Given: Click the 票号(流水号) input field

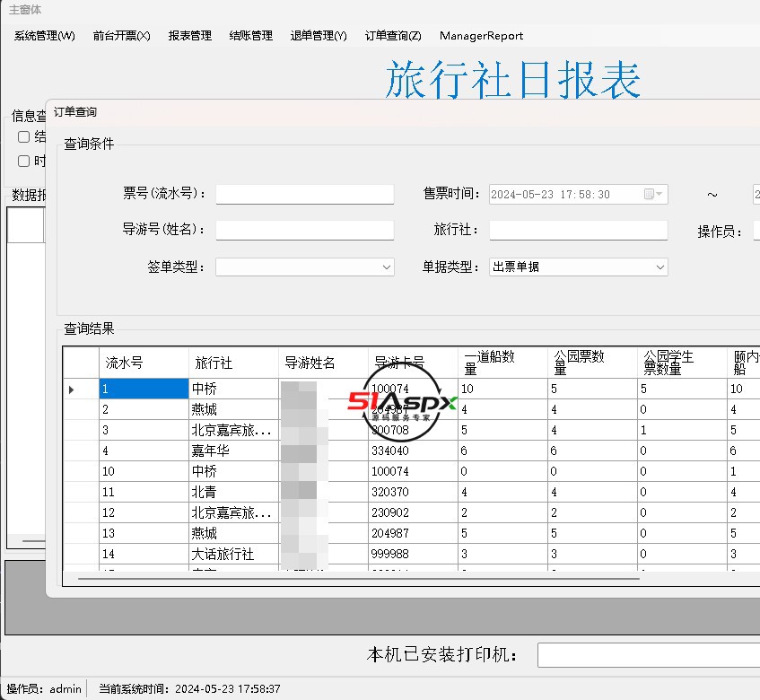Looking at the screenshot, I should (x=304, y=195).
